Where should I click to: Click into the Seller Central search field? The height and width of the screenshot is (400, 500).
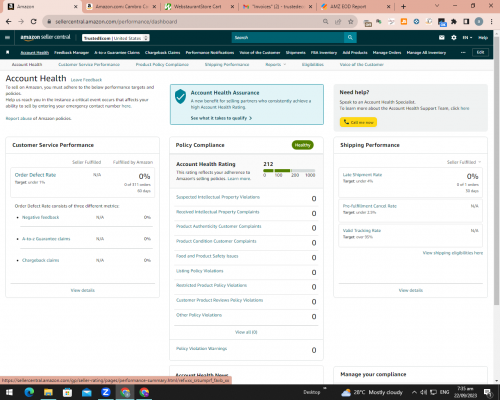pos(288,38)
